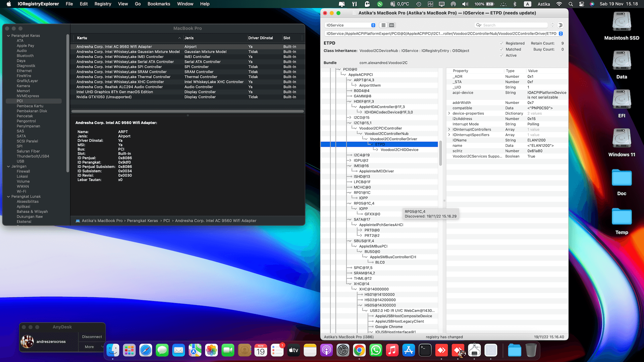Screen dimensions: 644x362
Task: Open Photos app in the Dock
Action: point(211,351)
